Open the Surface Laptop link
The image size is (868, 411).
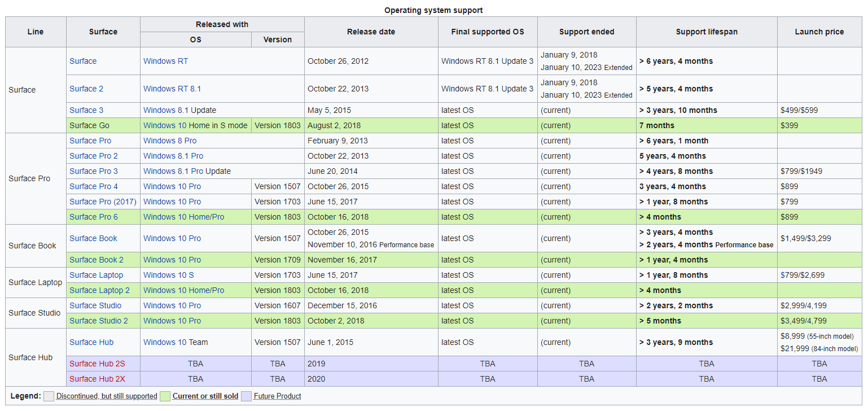pos(96,275)
